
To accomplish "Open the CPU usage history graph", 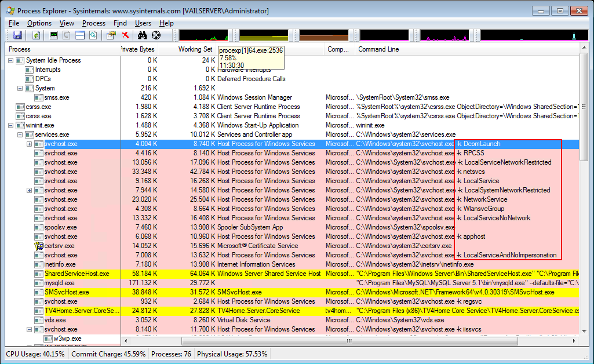I will pos(203,35).
